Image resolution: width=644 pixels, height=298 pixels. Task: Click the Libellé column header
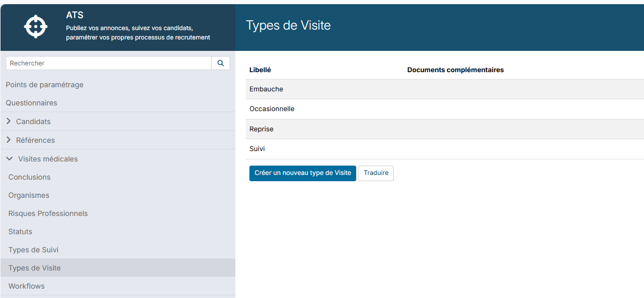click(x=260, y=70)
